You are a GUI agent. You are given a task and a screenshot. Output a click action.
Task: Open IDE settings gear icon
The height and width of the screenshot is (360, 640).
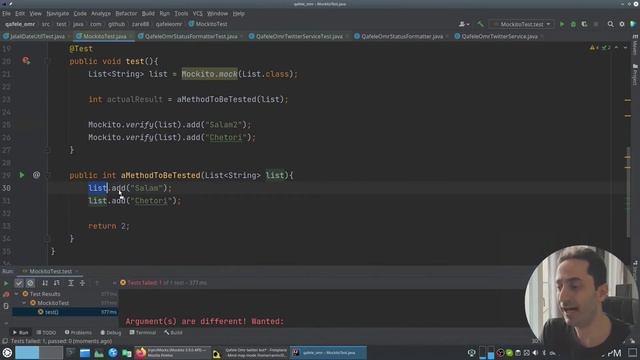622,24
